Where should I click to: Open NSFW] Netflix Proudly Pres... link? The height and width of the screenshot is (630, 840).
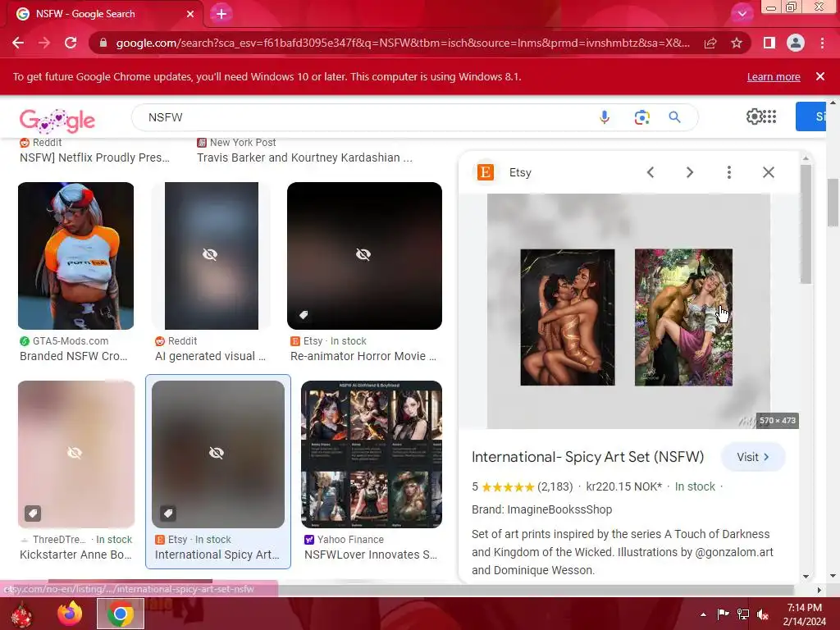click(x=95, y=158)
